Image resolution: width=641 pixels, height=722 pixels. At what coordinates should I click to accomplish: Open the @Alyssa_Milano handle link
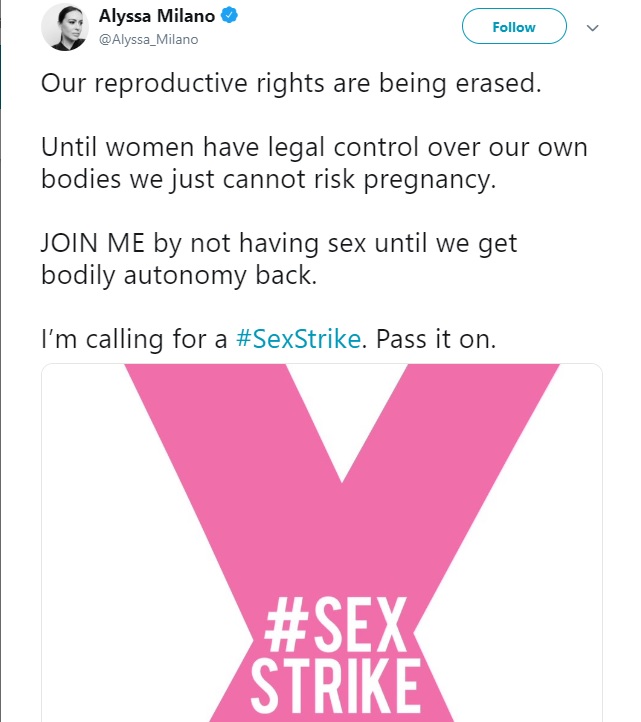(x=148, y=40)
